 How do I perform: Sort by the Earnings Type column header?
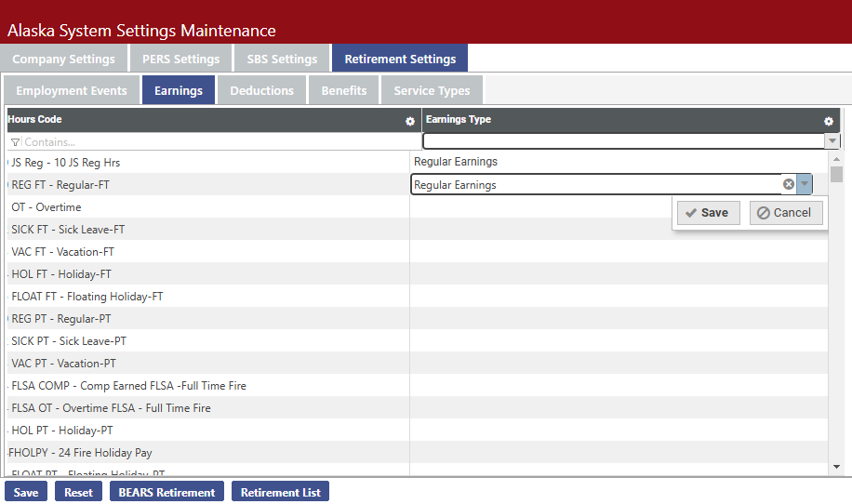click(458, 119)
